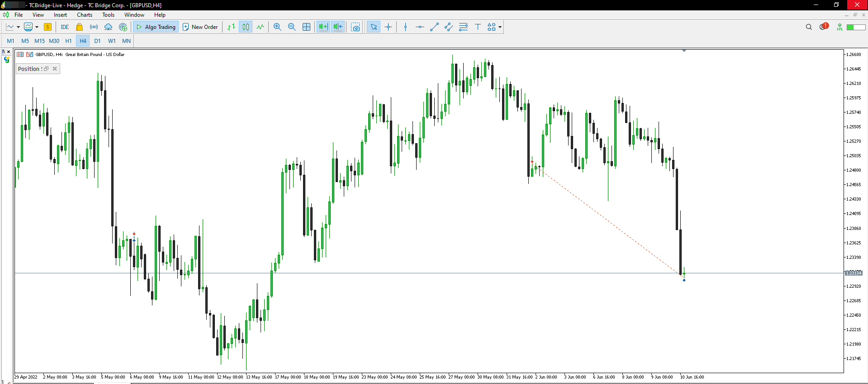Viewport: 868px width, 384px height.
Task: Draw an equidistant channel
Action: (x=449, y=27)
